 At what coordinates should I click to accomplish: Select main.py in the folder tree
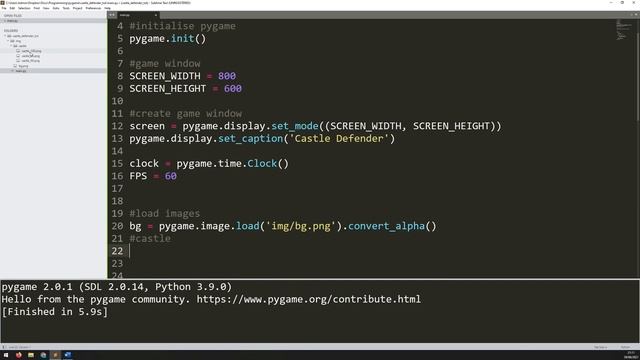tap(21, 71)
